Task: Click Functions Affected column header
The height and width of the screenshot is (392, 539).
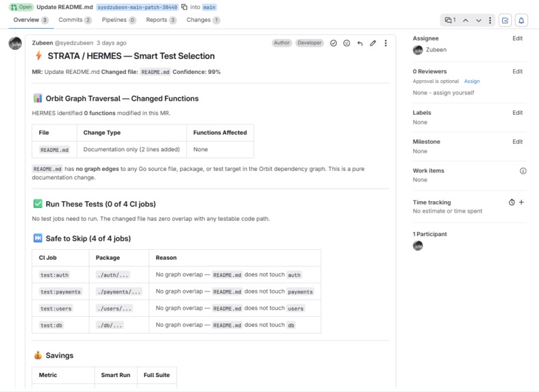Action: tap(220, 133)
